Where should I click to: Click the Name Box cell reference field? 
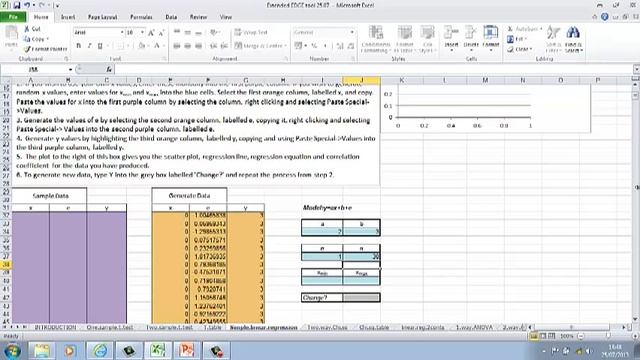tap(33, 69)
